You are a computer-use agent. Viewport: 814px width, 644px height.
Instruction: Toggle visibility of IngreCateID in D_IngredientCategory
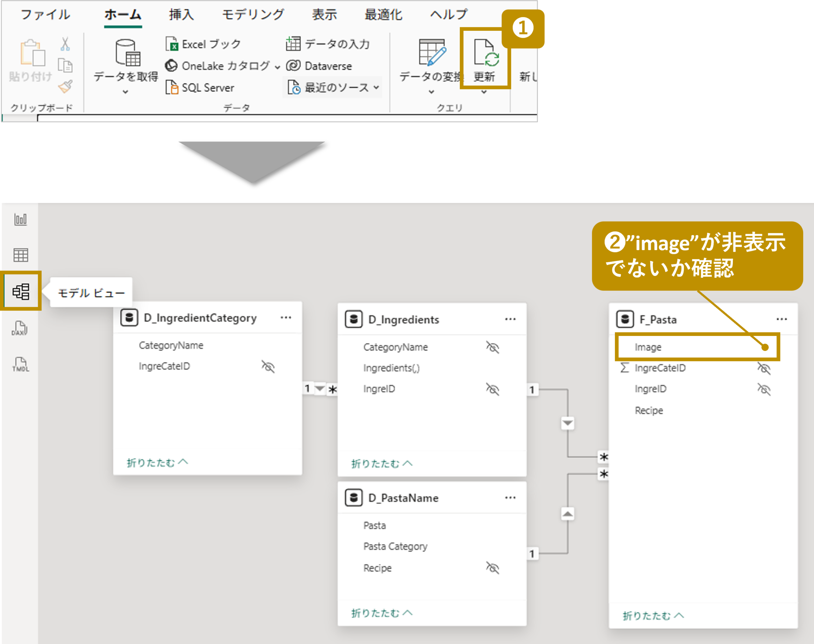tap(268, 366)
